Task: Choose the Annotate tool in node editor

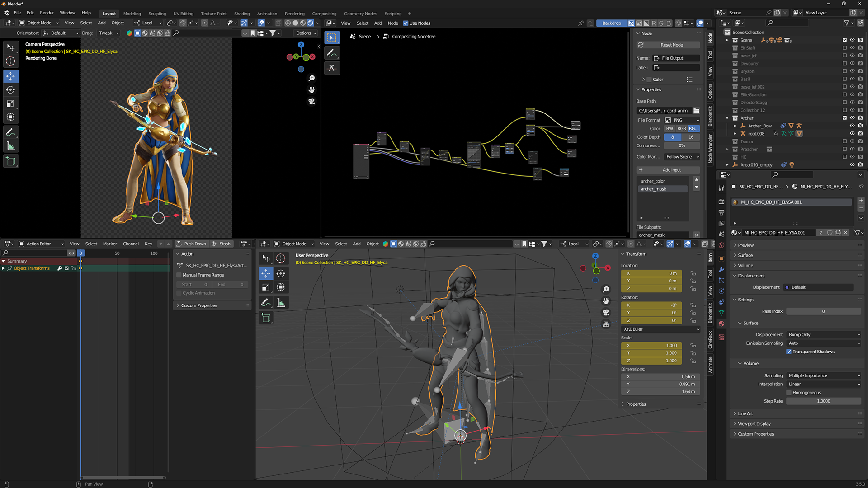Action: tap(332, 53)
